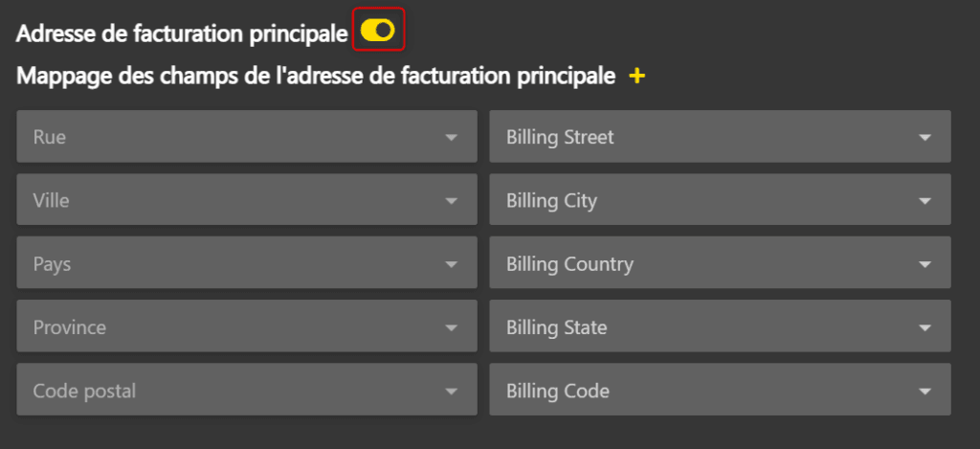Open the Pays dropdown
The width and height of the screenshot is (980, 449).
click(x=246, y=264)
